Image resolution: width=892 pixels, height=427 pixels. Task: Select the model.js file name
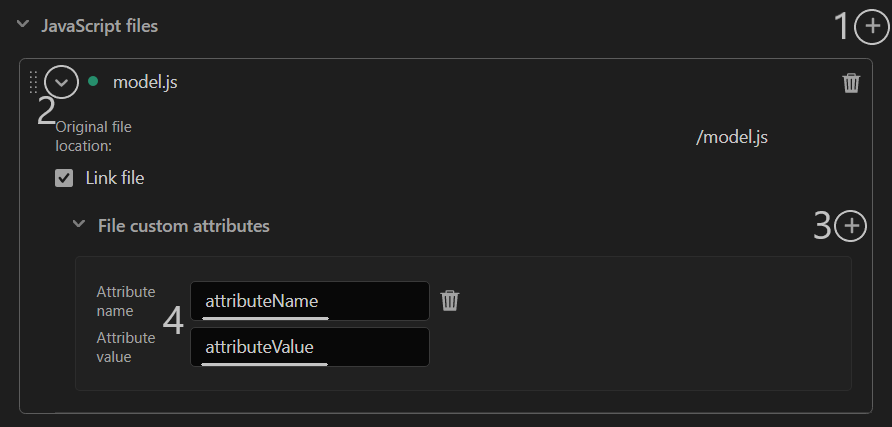tap(145, 82)
